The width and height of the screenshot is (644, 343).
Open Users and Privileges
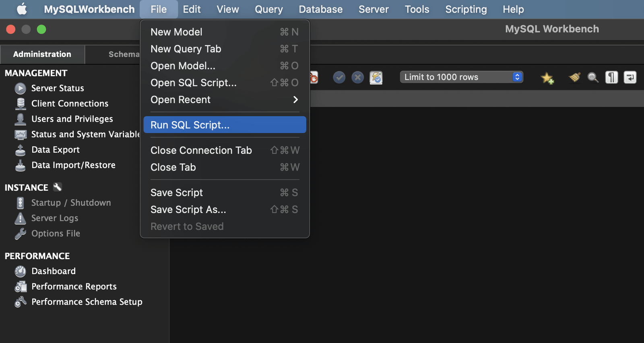point(72,119)
